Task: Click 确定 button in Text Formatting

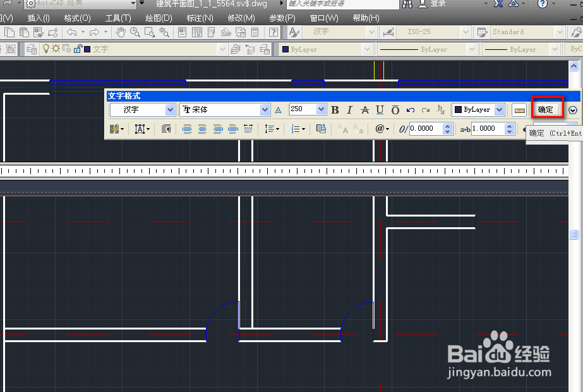Action: (x=546, y=110)
